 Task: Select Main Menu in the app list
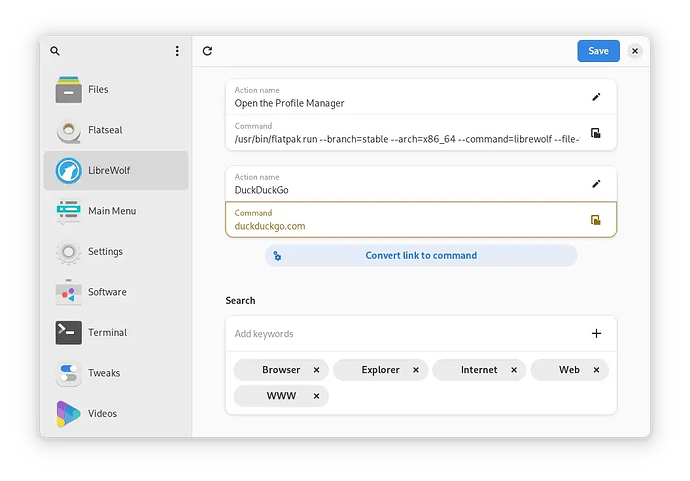pos(116,211)
